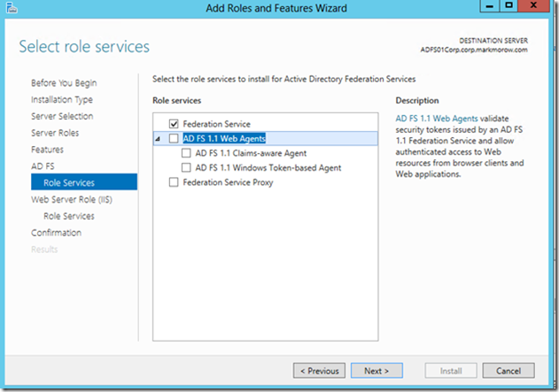Image resolution: width=559 pixels, height=392 pixels.
Task: Minimize the Add Roles and Features Wizard
Action: (x=490, y=6)
